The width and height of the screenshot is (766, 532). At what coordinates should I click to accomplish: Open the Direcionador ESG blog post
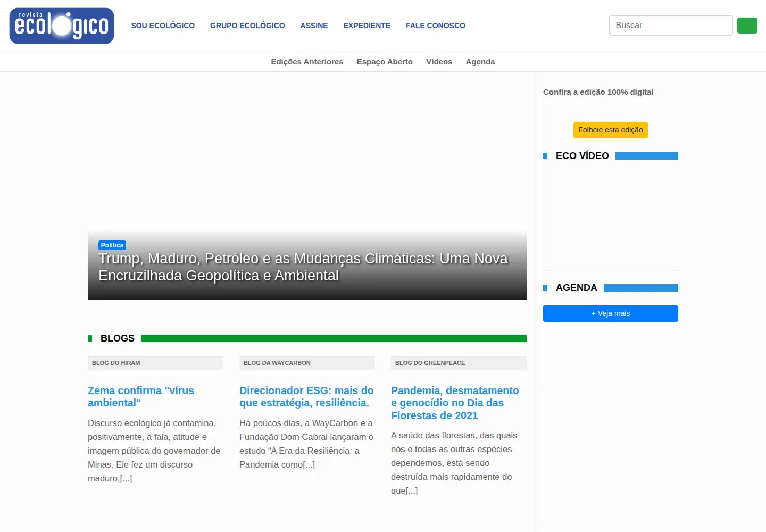point(306,397)
